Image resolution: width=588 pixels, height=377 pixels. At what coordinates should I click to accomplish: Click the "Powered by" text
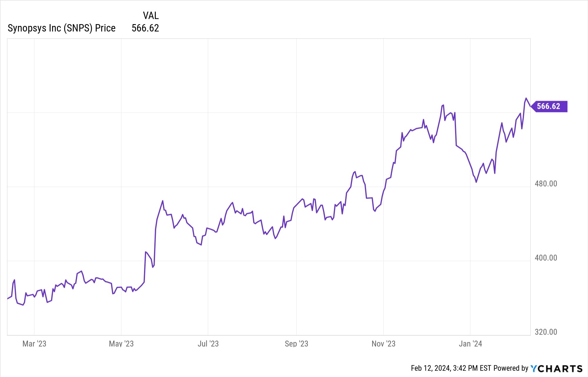[511, 368]
